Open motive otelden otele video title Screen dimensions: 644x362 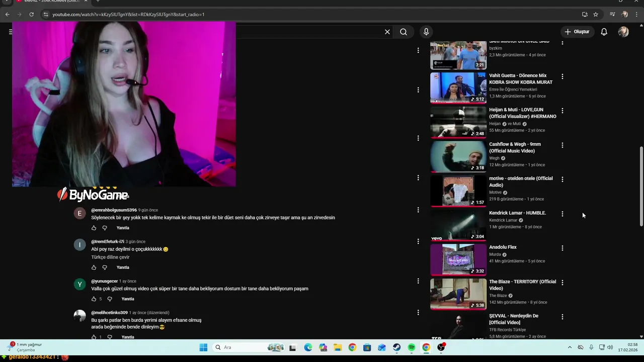point(521,182)
